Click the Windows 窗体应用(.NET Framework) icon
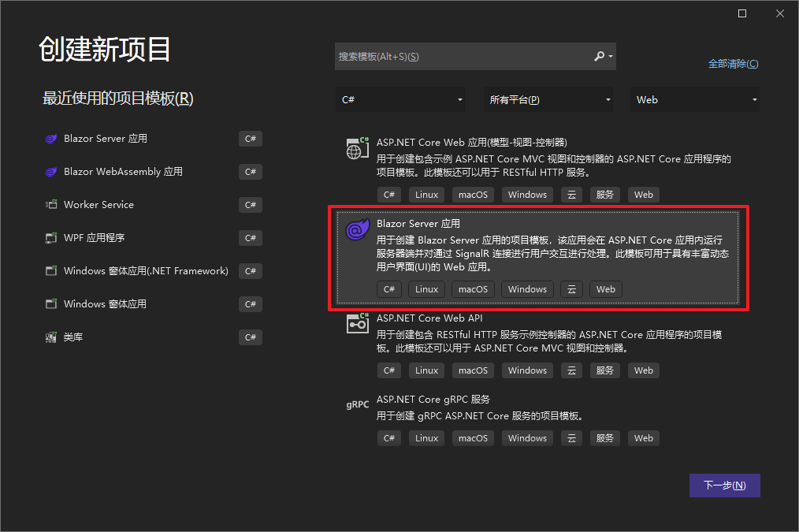The height and width of the screenshot is (532, 799). click(x=51, y=270)
